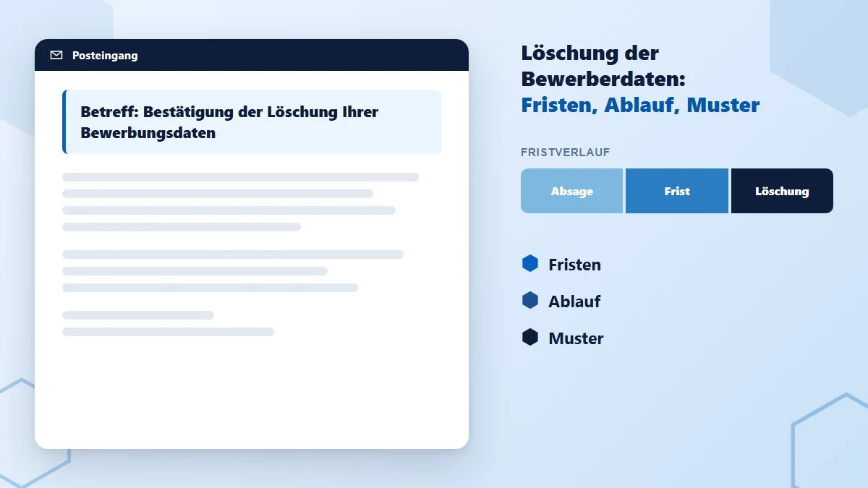
Task: Click the blue subtitle Fristen, Ablauf, Muster
Action: (x=641, y=105)
